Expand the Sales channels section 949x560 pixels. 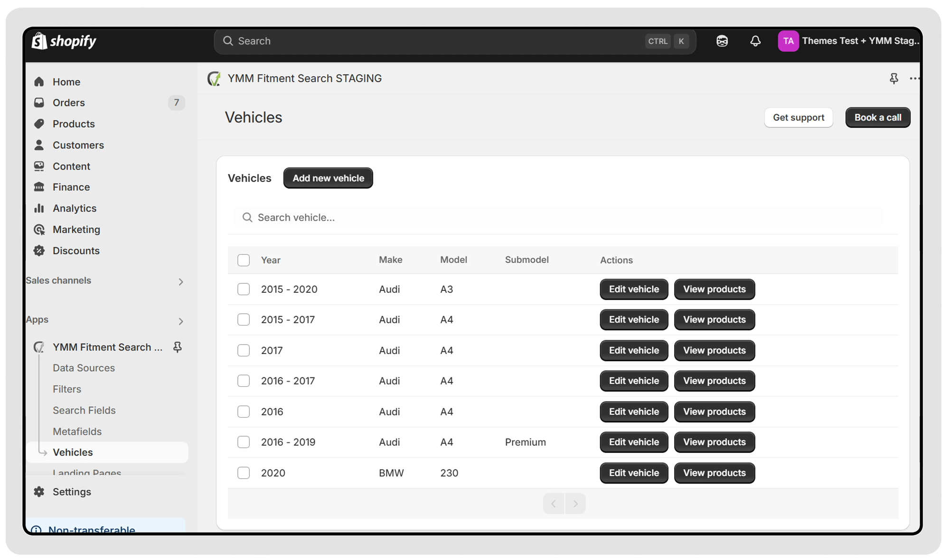[181, 282]
